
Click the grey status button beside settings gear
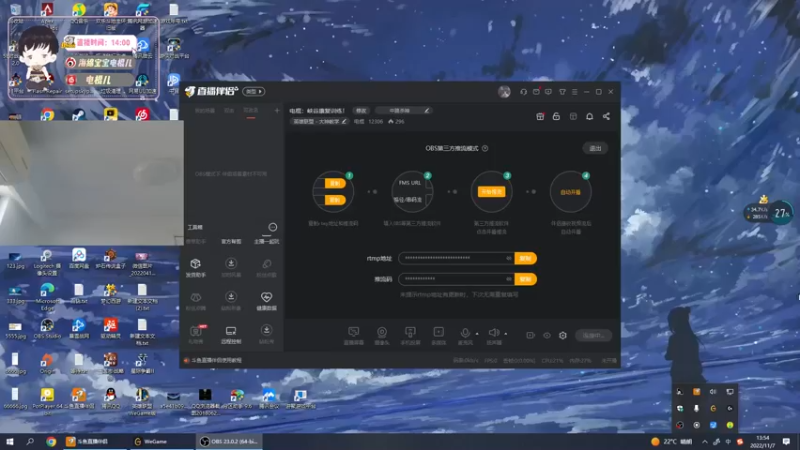[x=593, y=335]
